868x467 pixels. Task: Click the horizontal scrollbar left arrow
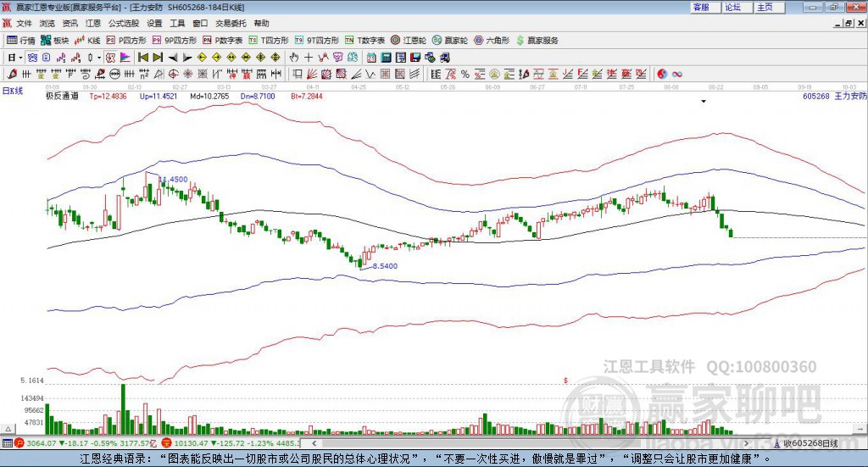click(314, 443)
